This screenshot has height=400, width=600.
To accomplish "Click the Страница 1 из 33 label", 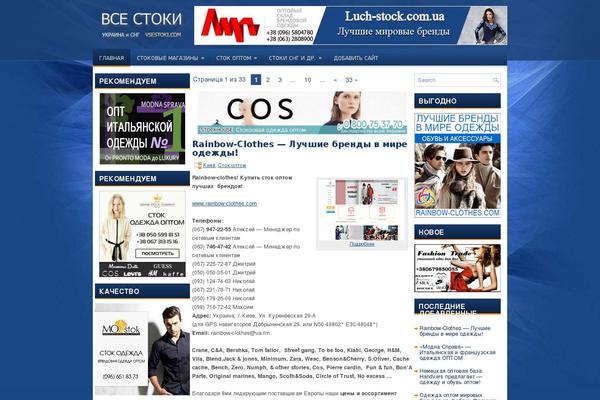I will click(219, 80).
